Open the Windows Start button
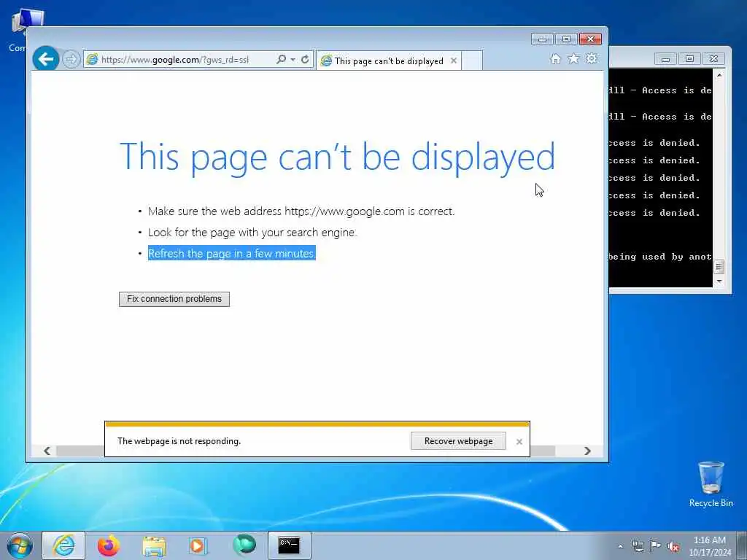 tap(19, 545)
